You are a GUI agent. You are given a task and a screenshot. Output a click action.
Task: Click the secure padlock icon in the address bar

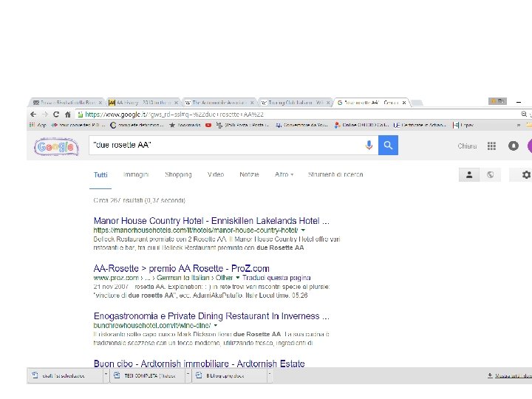[x=81, y=115]
